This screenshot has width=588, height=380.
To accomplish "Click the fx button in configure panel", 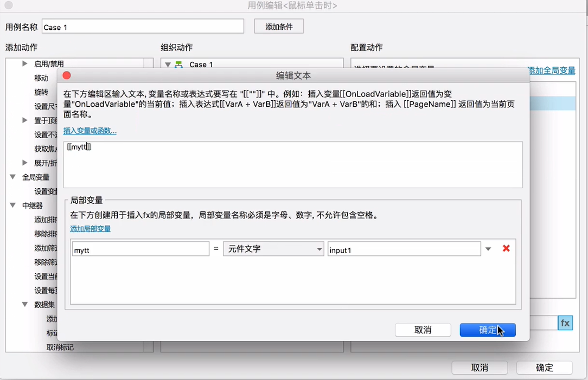I will pos(565,323).
